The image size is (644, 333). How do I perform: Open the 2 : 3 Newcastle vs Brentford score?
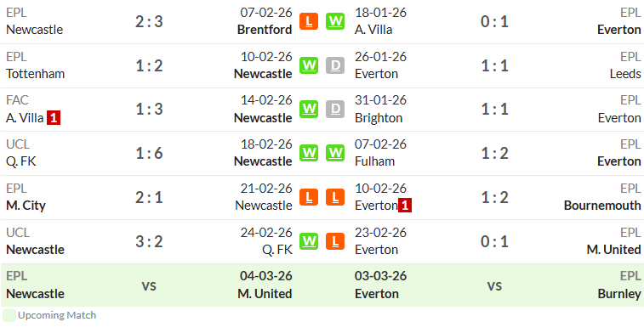(x=149, y=21)
